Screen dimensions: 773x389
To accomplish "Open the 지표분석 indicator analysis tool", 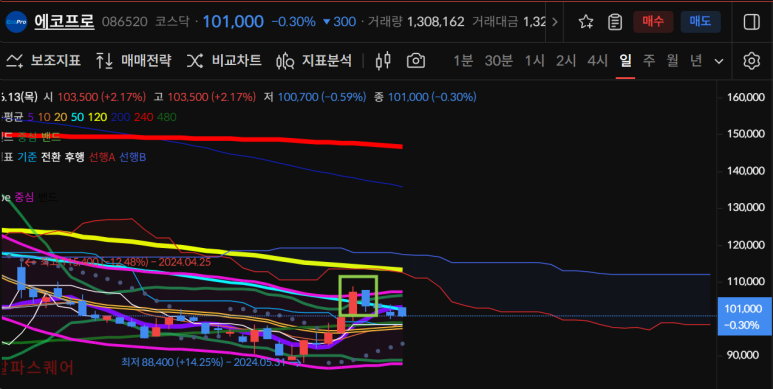I will (314, 61).
